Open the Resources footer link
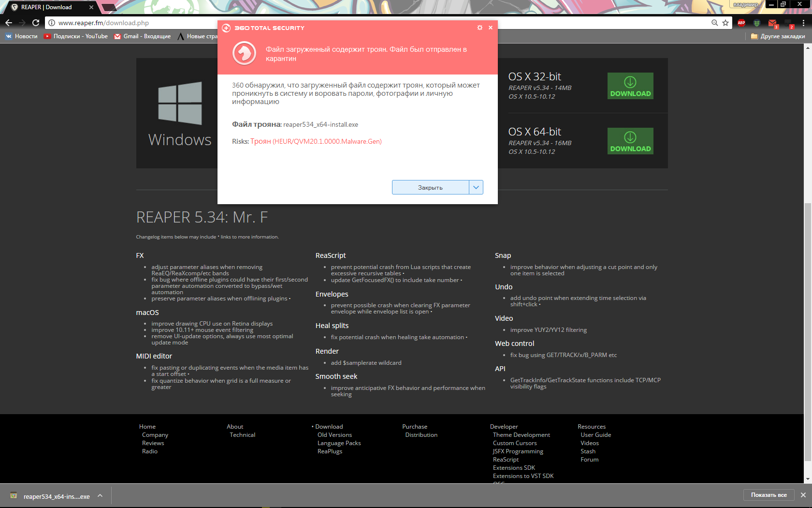This screenshot has height=508, width=812. (x=592, y=427)
